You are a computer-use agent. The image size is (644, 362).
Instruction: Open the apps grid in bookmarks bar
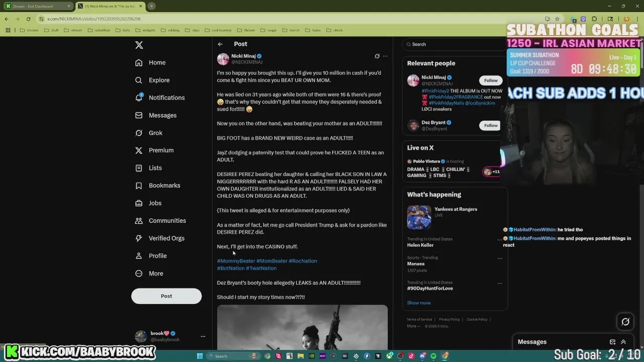(8, 30)
